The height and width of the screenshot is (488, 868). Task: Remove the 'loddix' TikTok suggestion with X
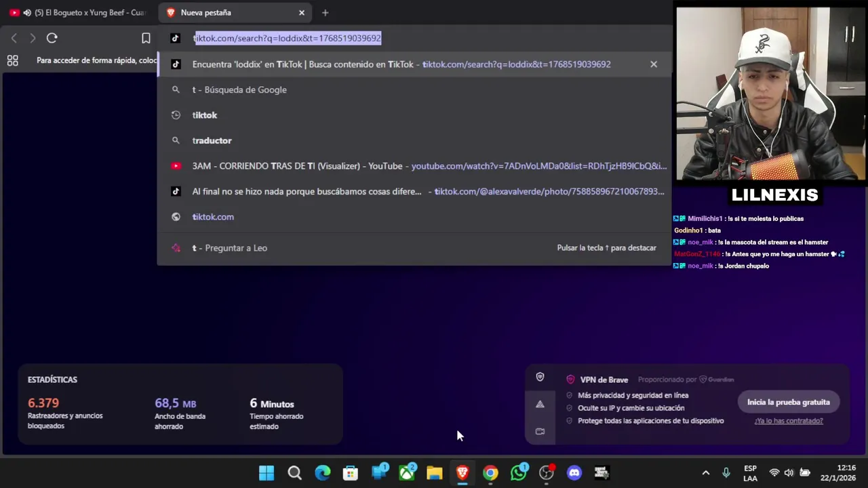[x=654, y=64]
